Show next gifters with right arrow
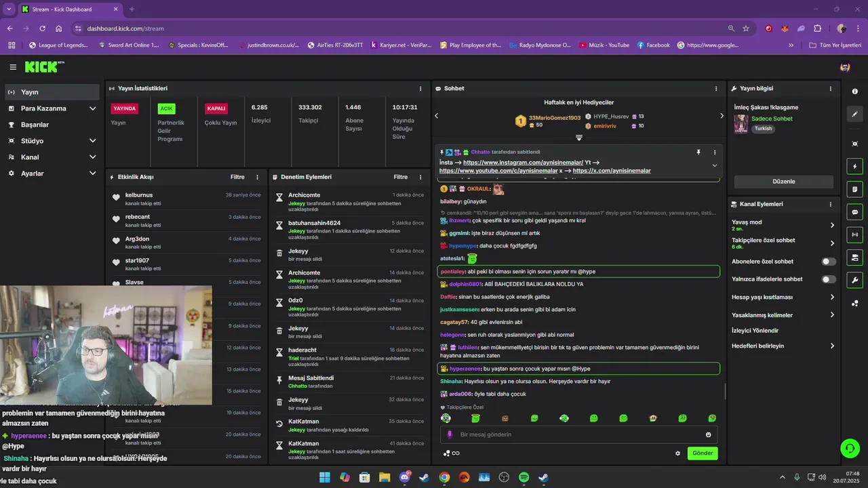Screen dimensions: 868x488 click(722, 116)
